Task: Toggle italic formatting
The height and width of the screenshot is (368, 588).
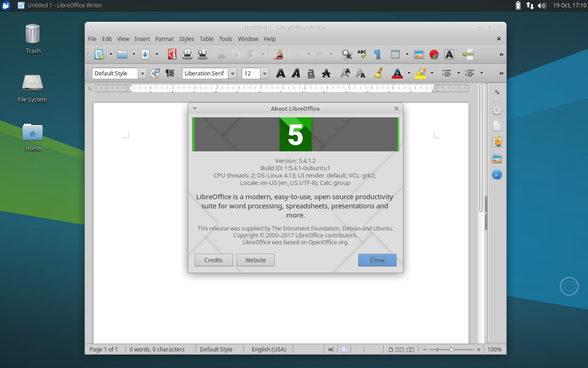Action: point(296,73)
